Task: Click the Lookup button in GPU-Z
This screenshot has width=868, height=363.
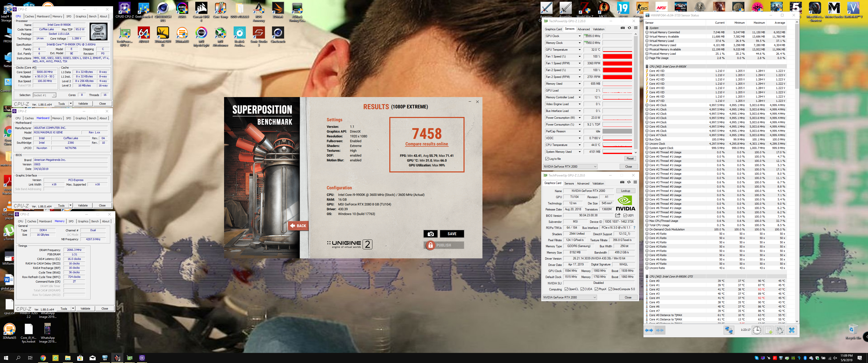Action: tap(626, 191)
